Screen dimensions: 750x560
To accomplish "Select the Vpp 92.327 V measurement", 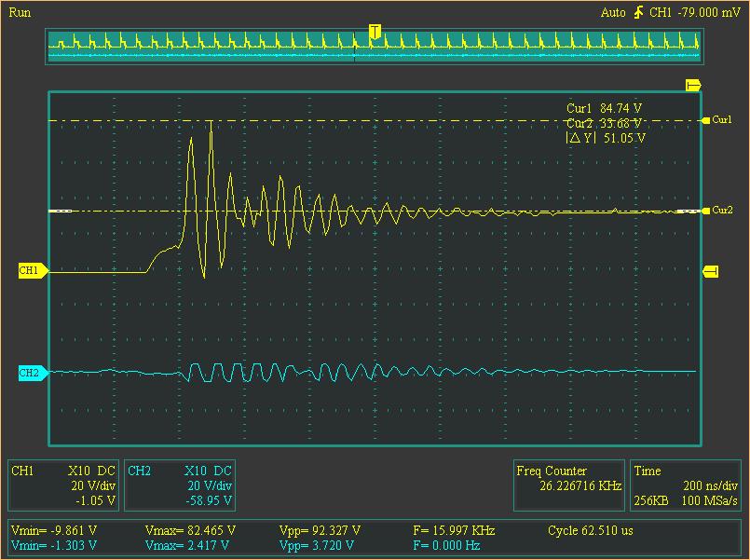I will click(320, 530).
